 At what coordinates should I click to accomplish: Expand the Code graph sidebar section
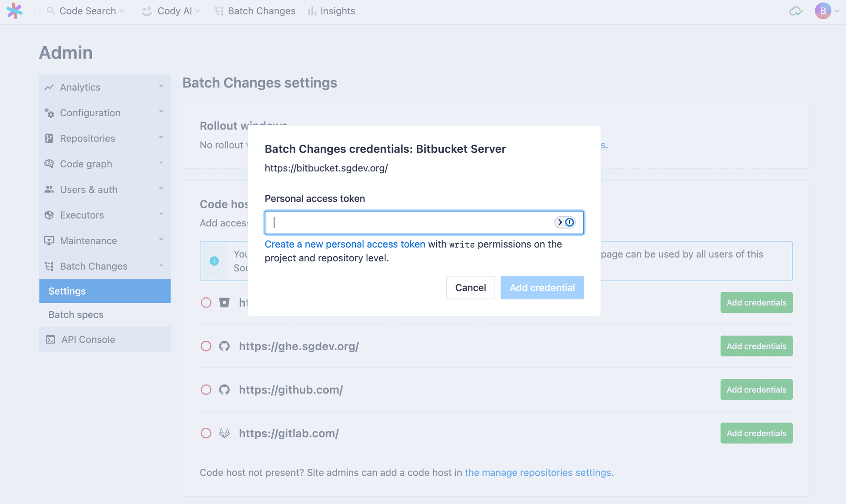coord(161,163)
